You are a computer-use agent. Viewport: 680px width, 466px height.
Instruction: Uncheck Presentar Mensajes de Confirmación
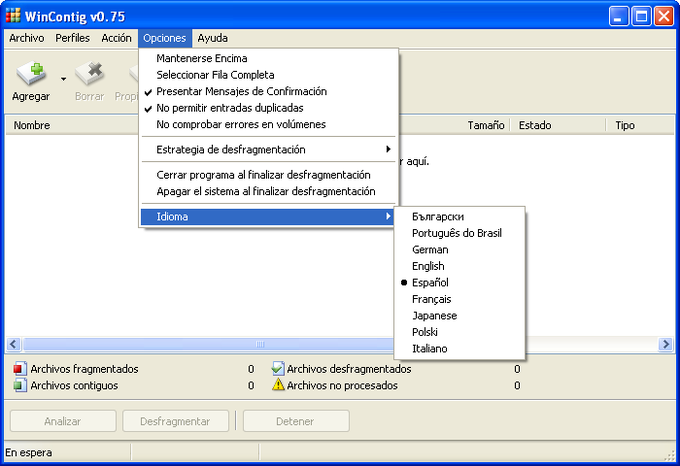point(269,91)
